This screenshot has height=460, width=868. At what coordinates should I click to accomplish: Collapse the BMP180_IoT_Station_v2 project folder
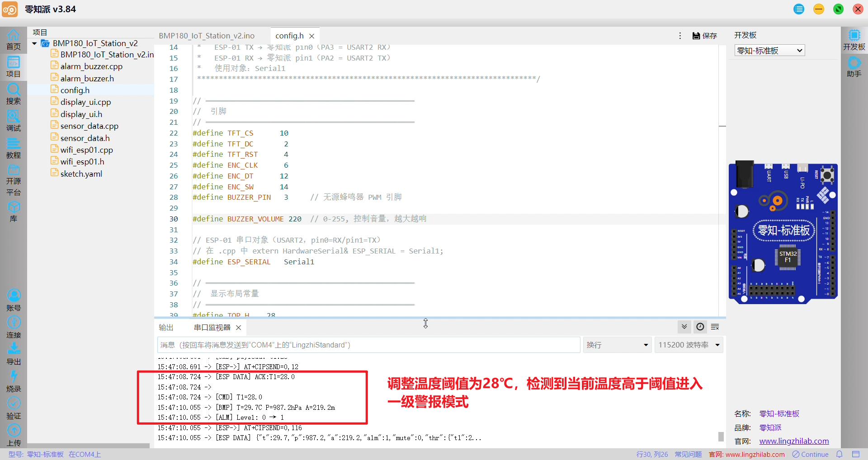(34, 43)
